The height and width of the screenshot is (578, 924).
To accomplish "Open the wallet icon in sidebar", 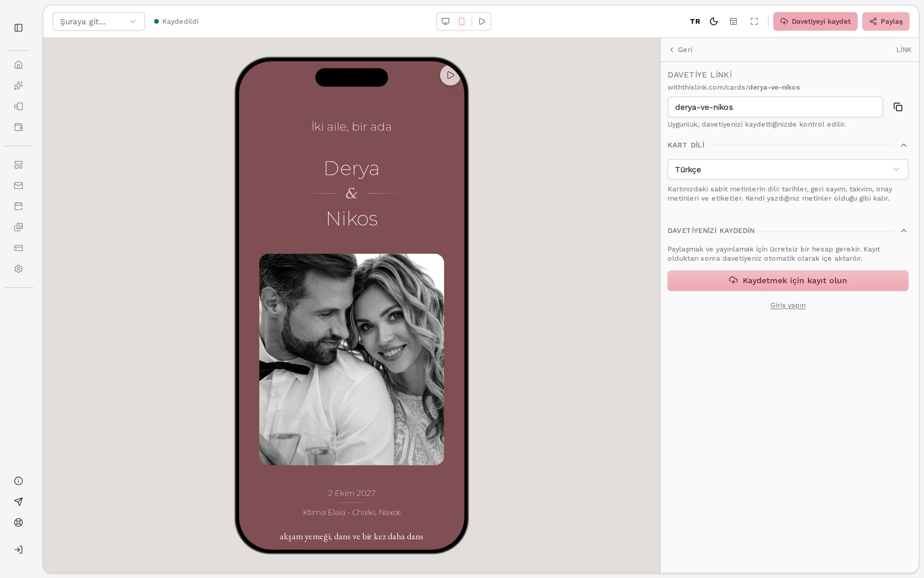I will 18,127.
